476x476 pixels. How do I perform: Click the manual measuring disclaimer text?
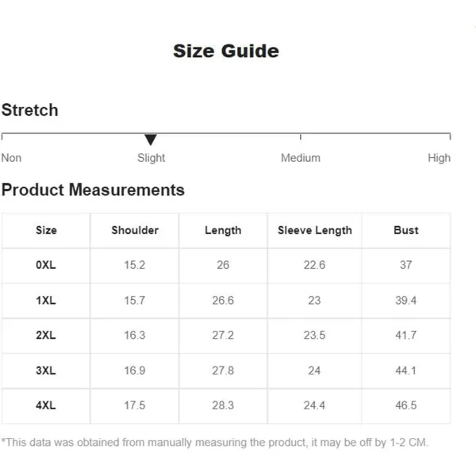(215, 443)
